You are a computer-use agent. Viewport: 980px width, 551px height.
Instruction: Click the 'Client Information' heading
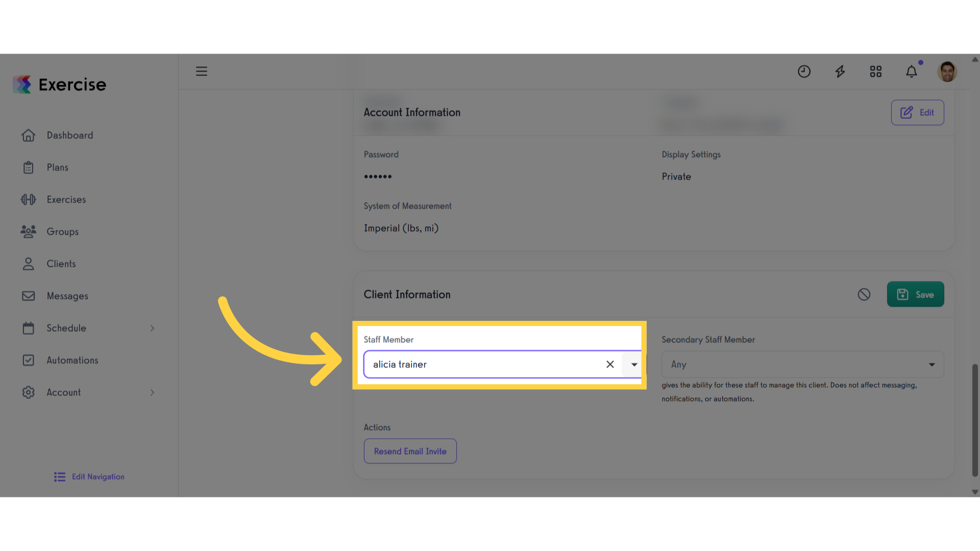pos(407,294)
